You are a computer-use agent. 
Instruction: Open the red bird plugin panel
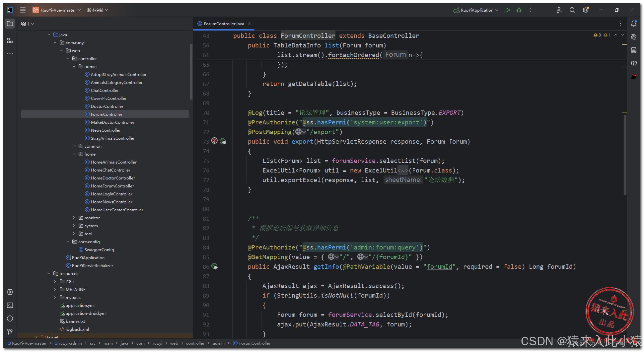[634, 77]
